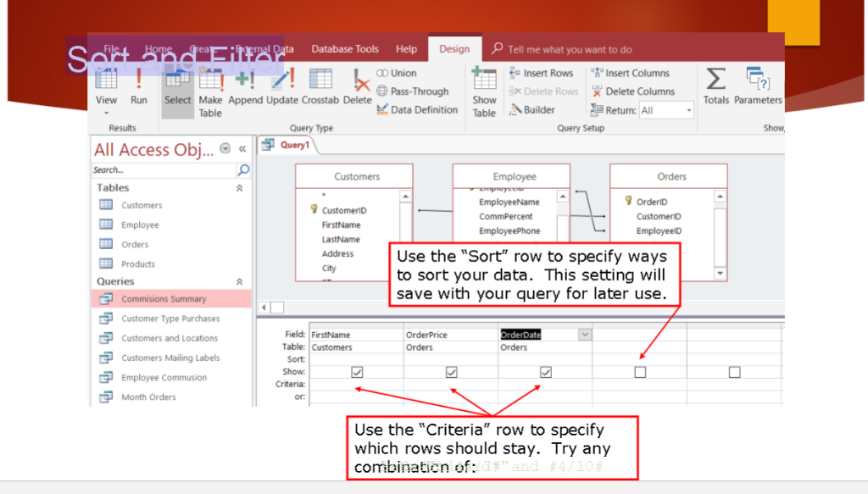Select CustomerID in Customers field list

point(344,210)
